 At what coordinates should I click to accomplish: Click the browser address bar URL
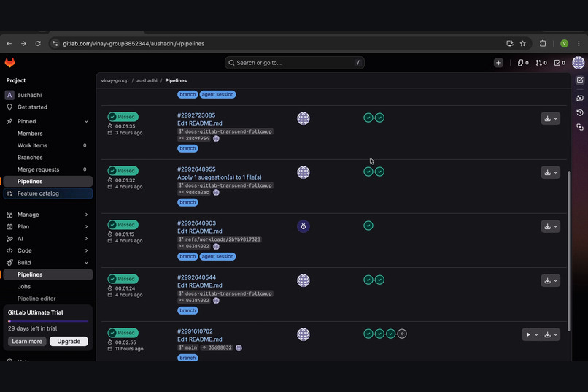click(134, 44)
